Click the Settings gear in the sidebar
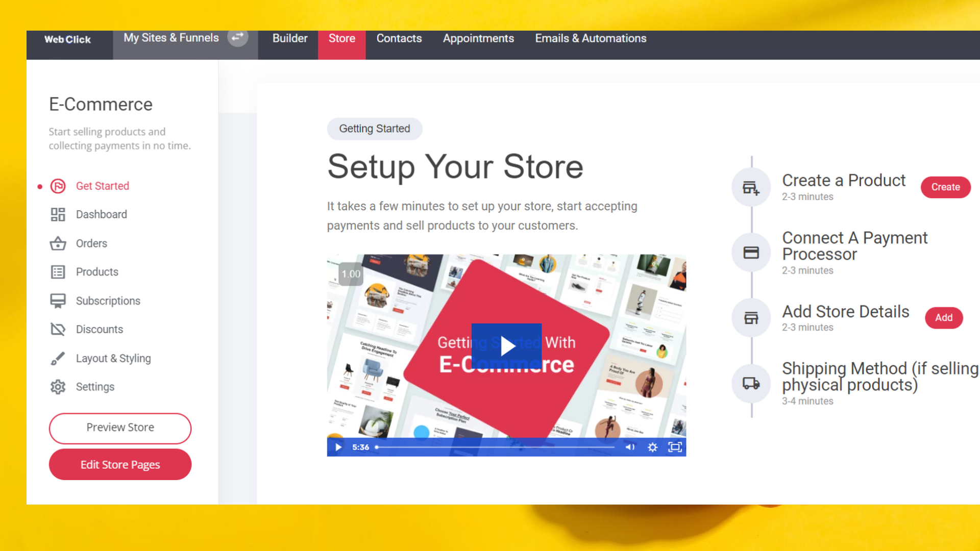Image resolution: width=980 pixels, height=551 pixels. 57,387
